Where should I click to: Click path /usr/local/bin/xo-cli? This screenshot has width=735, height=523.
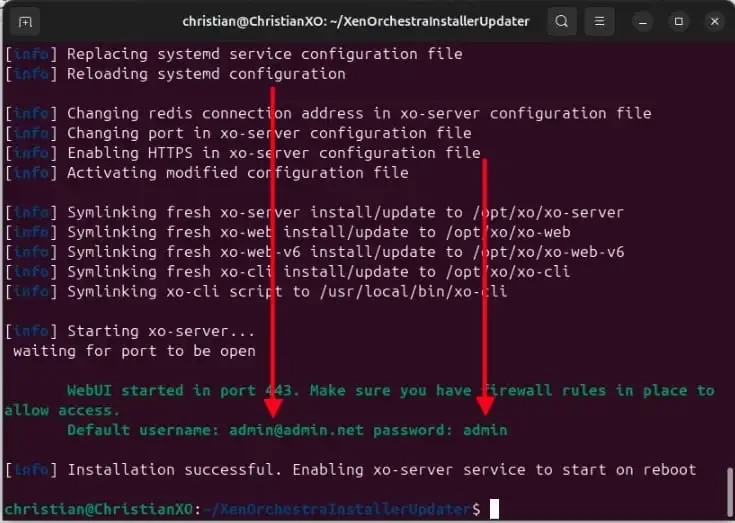click(x=413, y=291)
